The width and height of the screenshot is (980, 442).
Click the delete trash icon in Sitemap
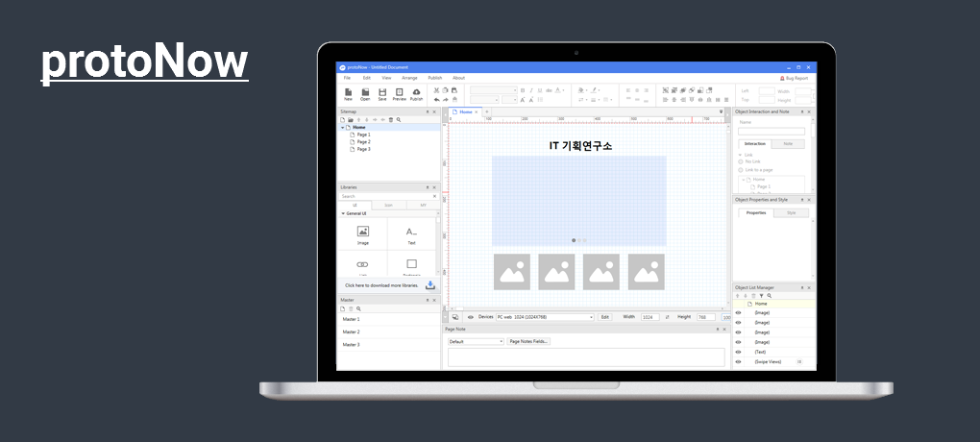391,119
